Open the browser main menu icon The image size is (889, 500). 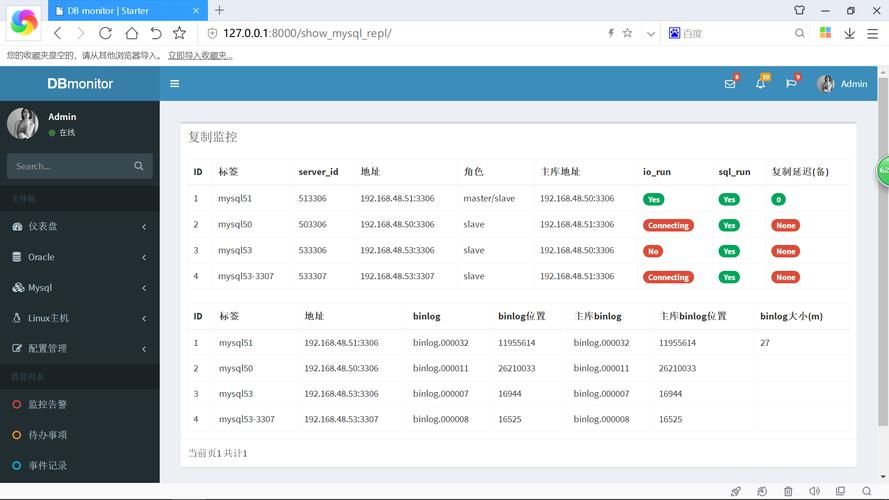(873, 33)
